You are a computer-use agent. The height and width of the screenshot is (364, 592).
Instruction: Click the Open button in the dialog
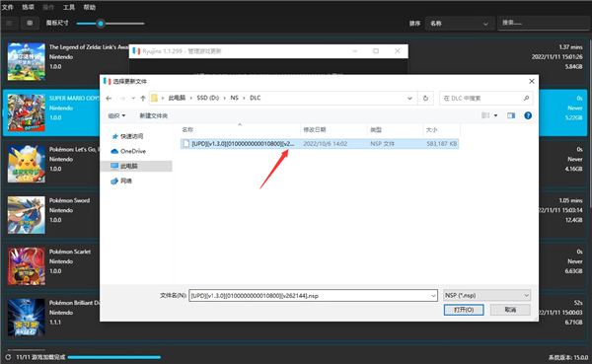tap(464, 310)
